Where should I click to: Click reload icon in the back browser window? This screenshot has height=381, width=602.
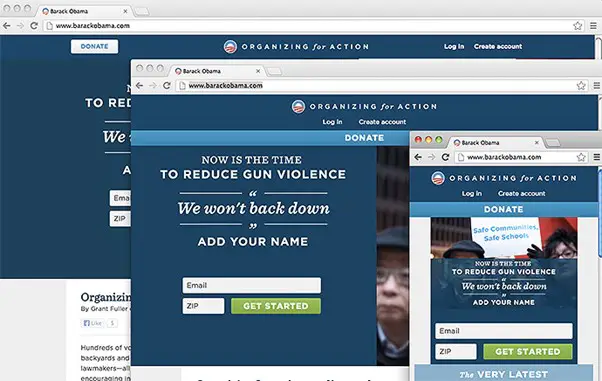[x=34, y=26]
